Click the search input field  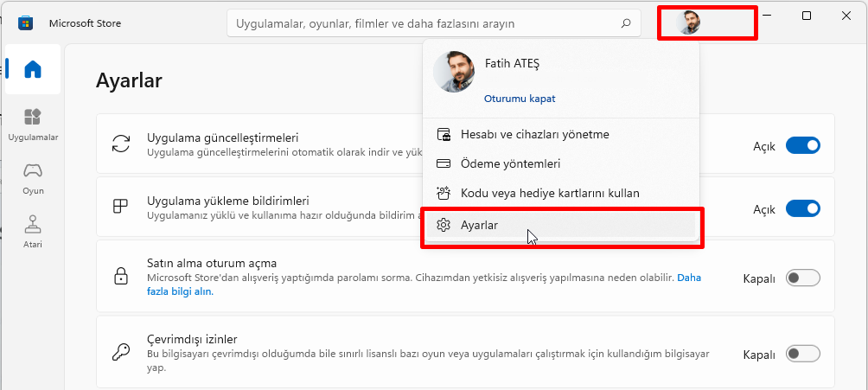click(x=433, y=24)
